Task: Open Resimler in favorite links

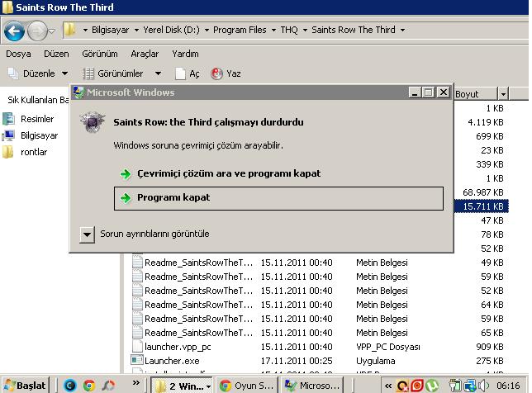Action: tap(28, 119)
